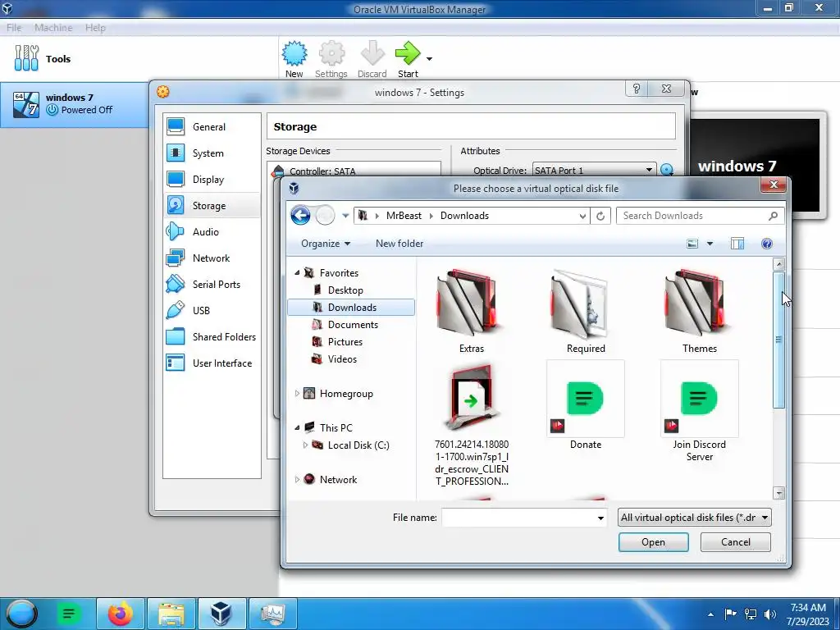Open the Serial Ports settings category

(x=212, y=285)
